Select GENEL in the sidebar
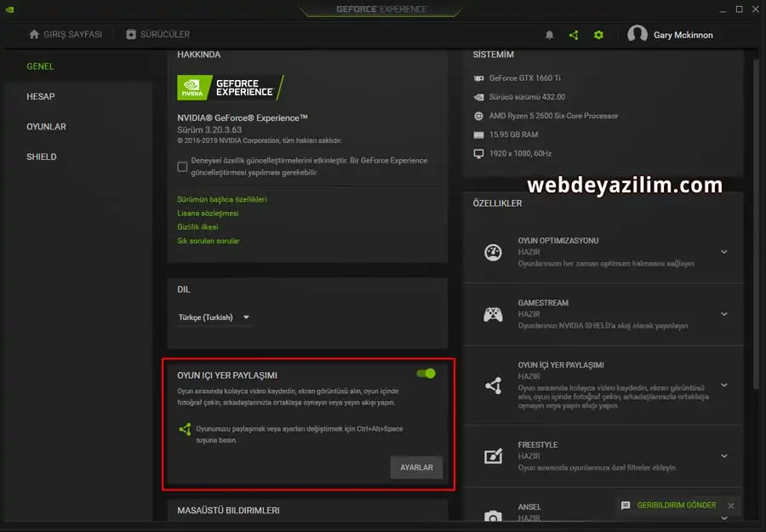The image size is (766, 532). click(x=40, y=66)
